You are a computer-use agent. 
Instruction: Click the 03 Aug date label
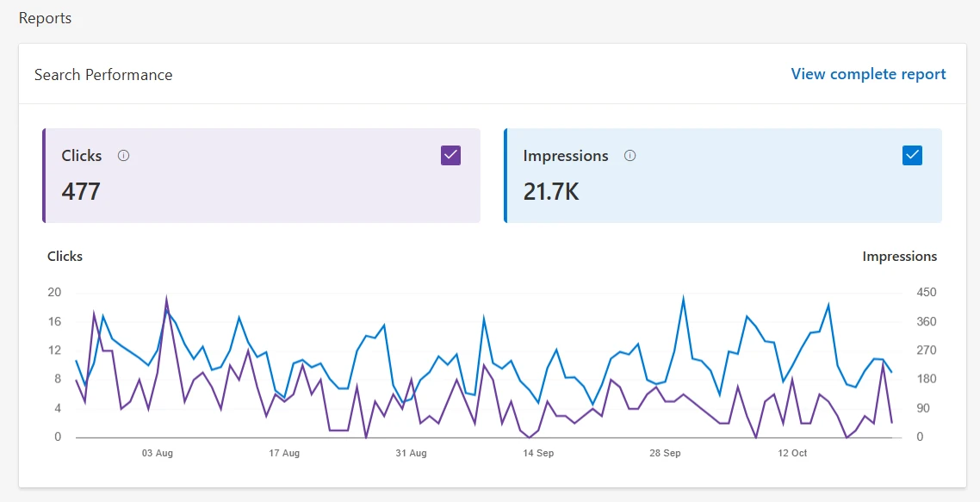click(x=158, y=453)
